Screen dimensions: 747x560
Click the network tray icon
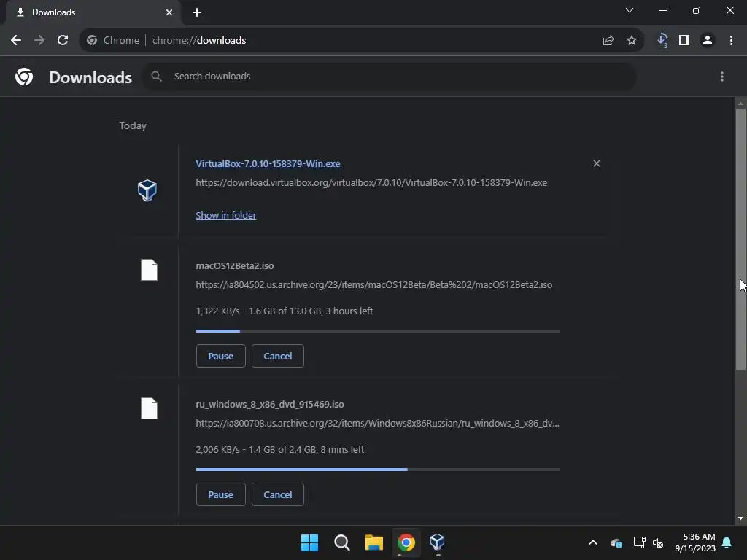pyautogui.click(x=639, y=542)
